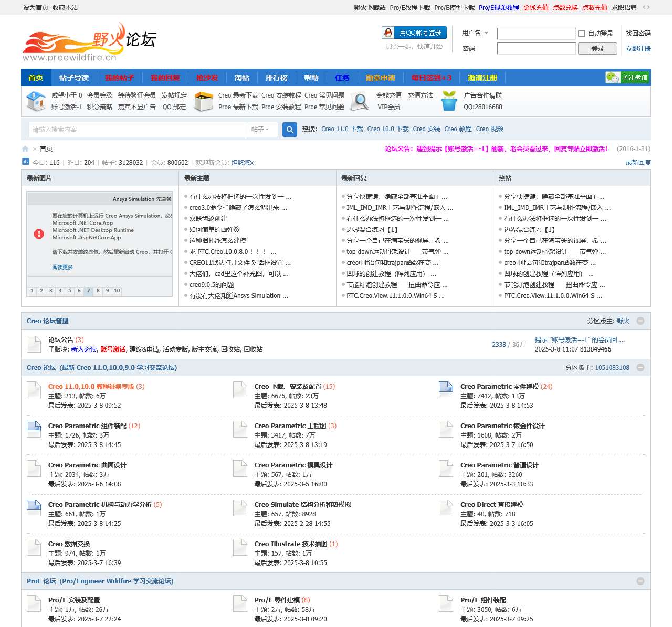This screenshot has height=627, width=672.
Task: Open moderator 1051083108 profile link
Action: click(612, 368)
